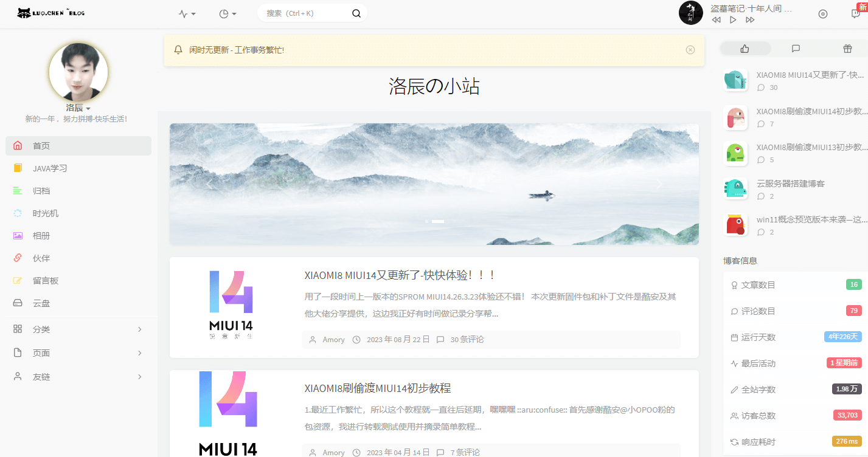Open 相册 album page
The height and width of the screenshot is (457, 868).
(x=78, y=236)
